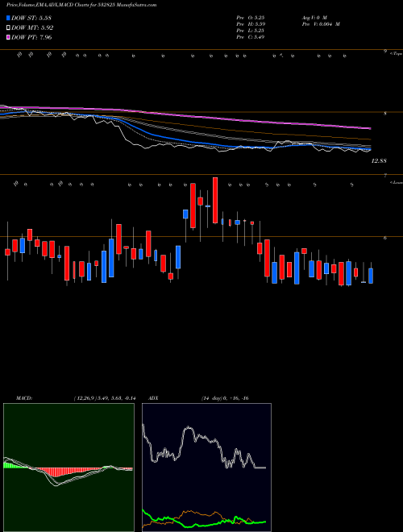Click the 'DOW ST' legend label
This screenshot has width=403, height=532.
click(x=31, y=19)
